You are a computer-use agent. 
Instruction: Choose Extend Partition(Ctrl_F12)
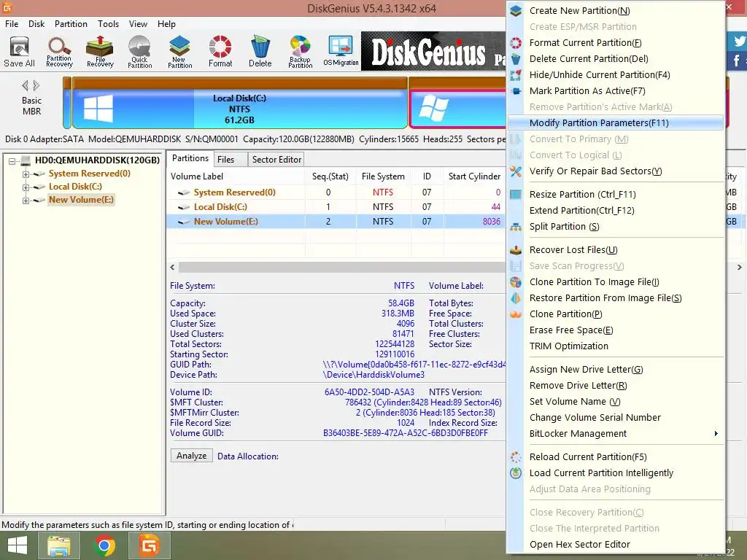[616, 211]
